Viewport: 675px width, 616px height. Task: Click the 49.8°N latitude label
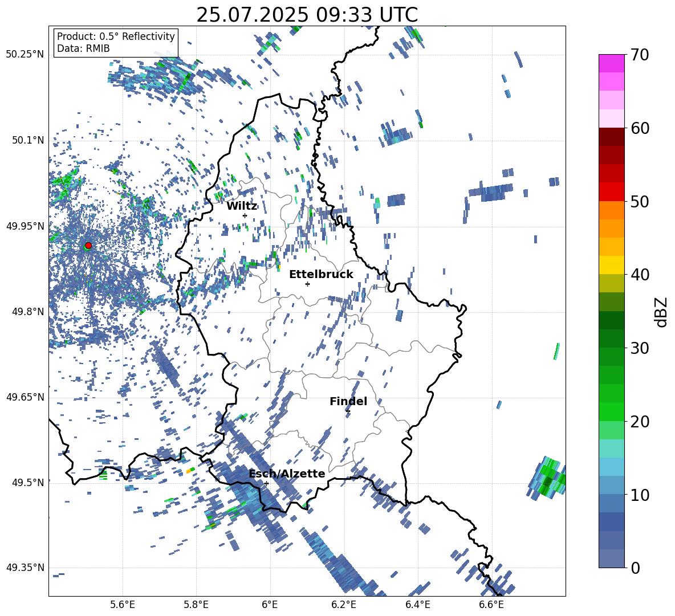point(27,312)
